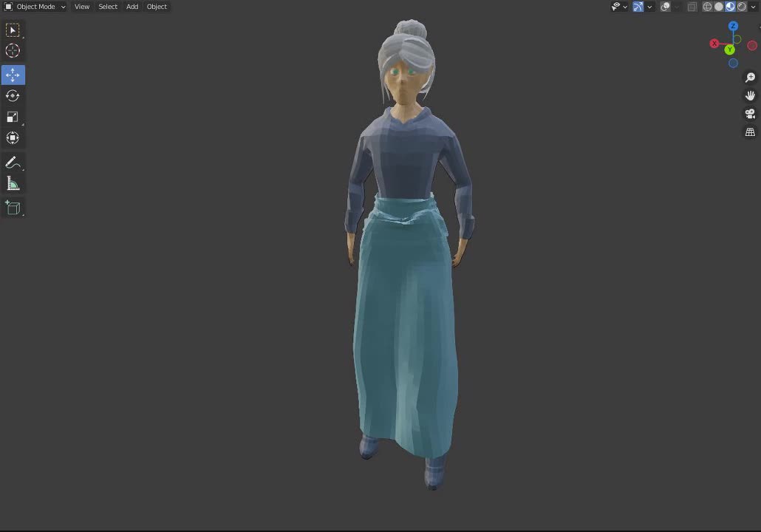The width and height of the screenshot is (761, 532).
Task: Open the Measure tool
Action: [13, 183]
